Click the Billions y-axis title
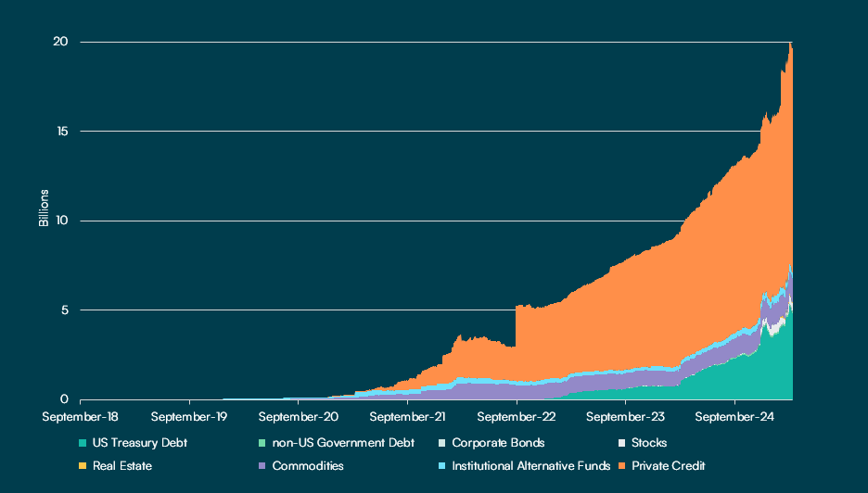Viewport: 868px width, 493px height. (x=44, y=209)
